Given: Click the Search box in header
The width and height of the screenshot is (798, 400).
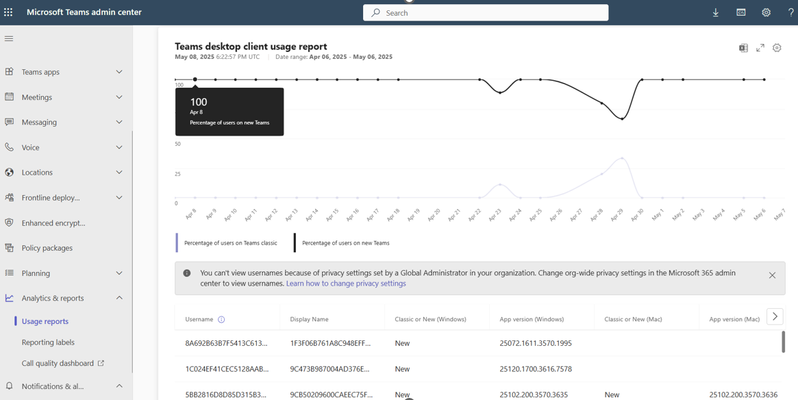Looking at the screenshot, I should (x=486, y=13).
